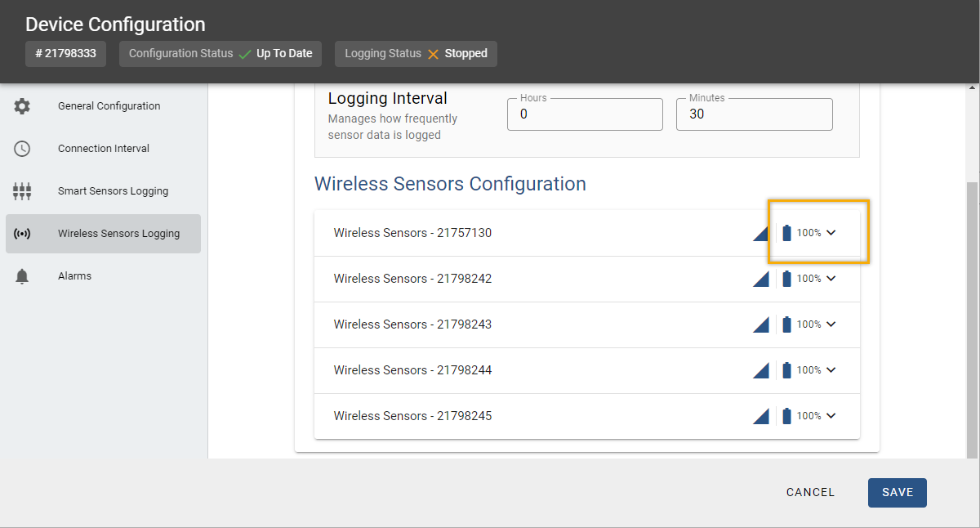
Task: Cancel the device configuration changes
Action: (x=810, y=492)
